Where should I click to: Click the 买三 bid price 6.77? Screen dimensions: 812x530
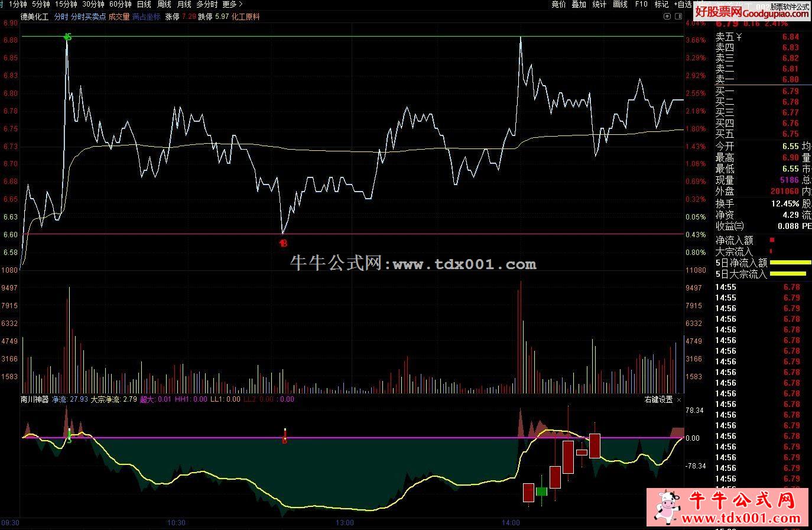[790, 112]
